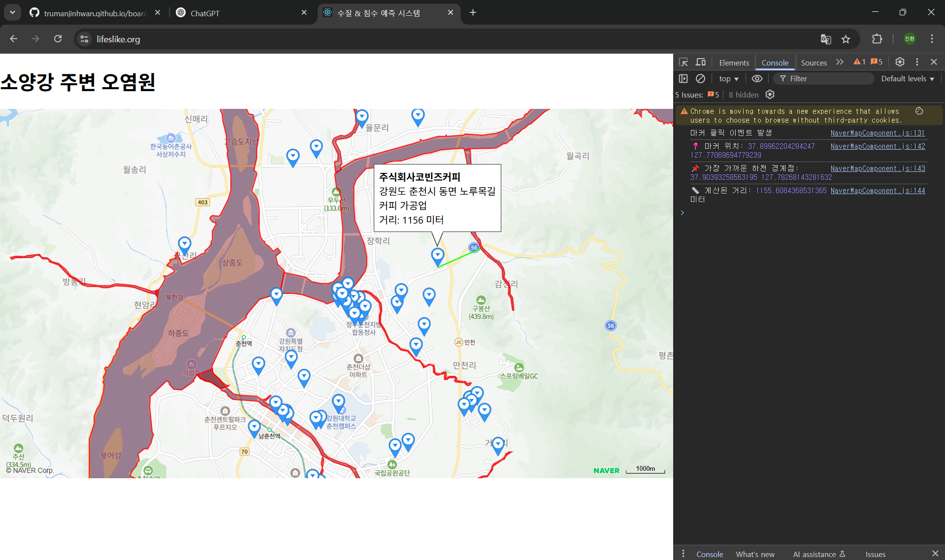Bookmark this page with star icon
The width and height of the screenshot is (945, 560).
tap(846, 39)
